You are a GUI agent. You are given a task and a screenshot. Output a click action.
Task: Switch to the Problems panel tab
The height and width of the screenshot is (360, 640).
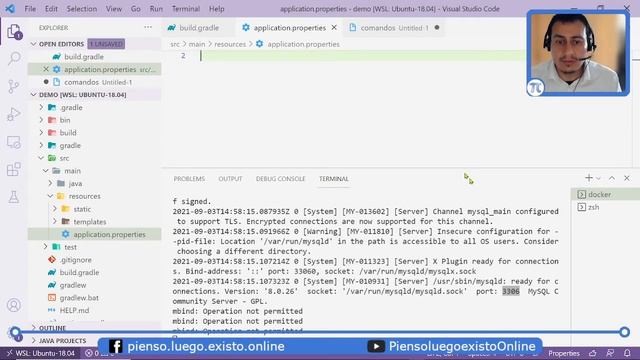point(189,179)
